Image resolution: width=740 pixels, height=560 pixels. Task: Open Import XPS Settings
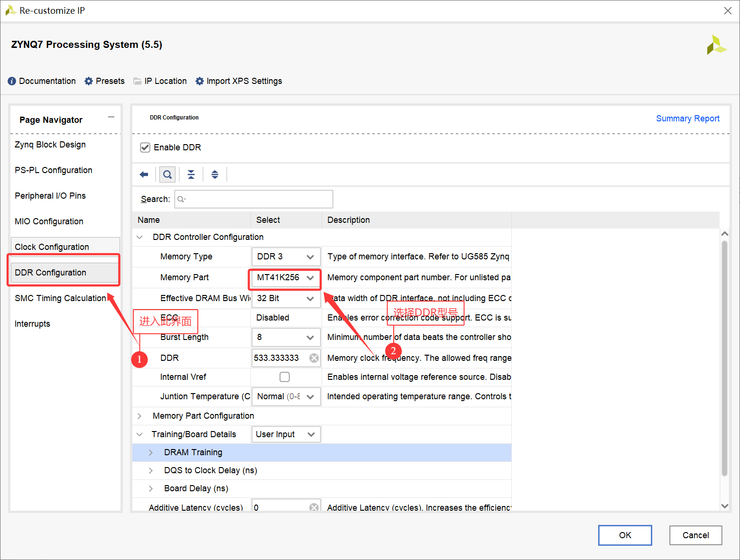[239, 81]
